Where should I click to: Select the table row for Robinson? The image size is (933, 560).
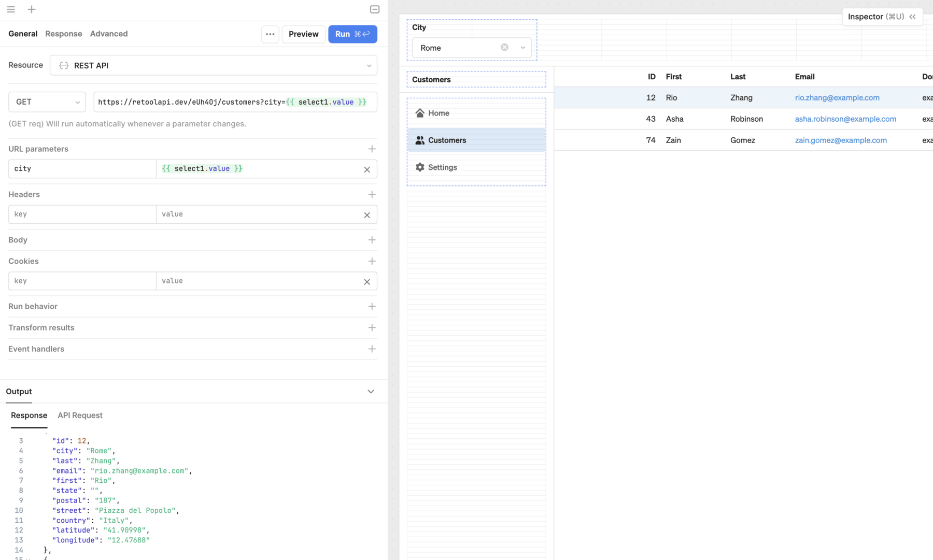coord(743,119)
